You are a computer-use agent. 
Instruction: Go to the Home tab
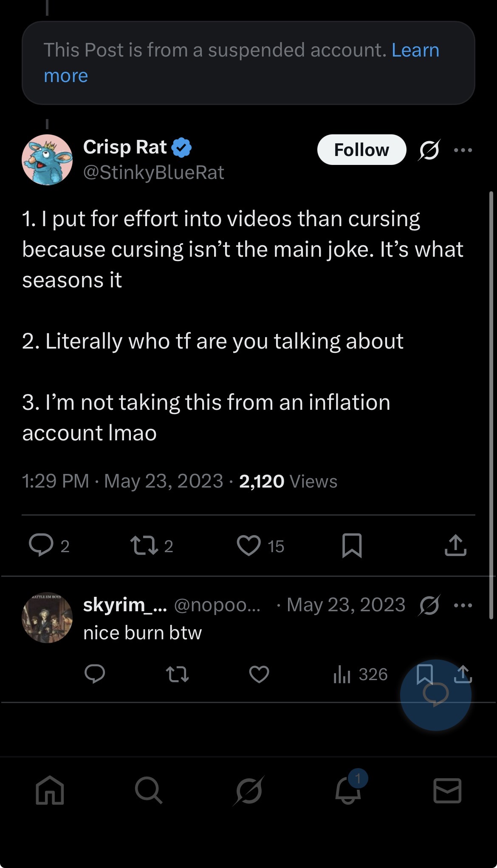click(50, 790)
